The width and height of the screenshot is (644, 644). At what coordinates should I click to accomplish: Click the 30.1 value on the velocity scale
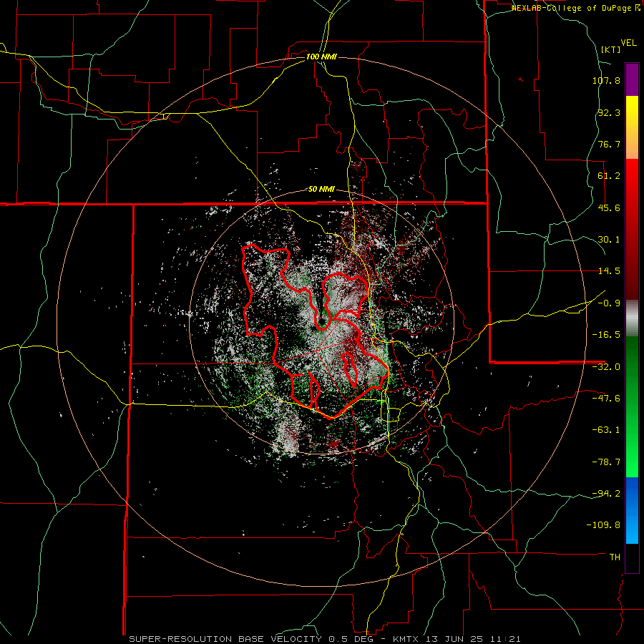(609, 240)
